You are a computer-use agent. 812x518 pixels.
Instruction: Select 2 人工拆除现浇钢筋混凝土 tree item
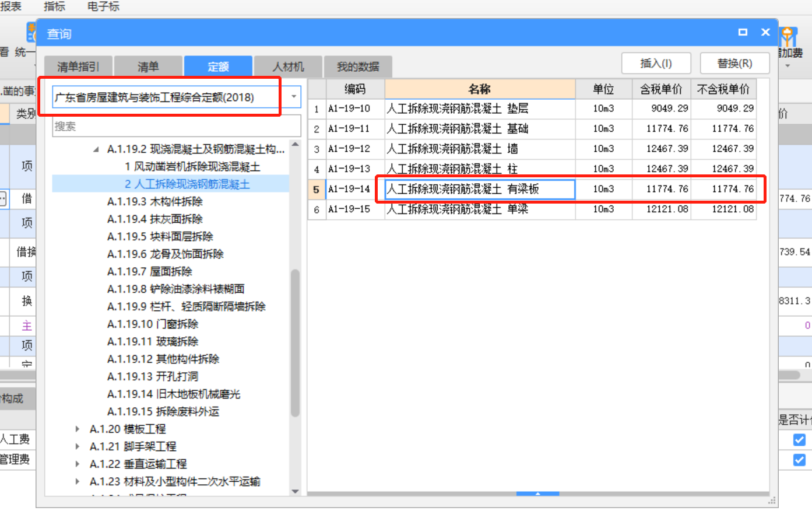(187, 184)
